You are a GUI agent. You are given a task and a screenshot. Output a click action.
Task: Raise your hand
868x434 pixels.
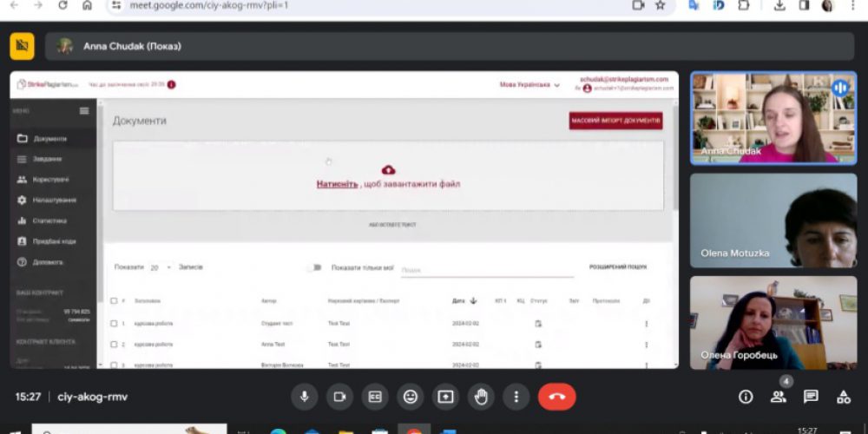tap(481, 397)
